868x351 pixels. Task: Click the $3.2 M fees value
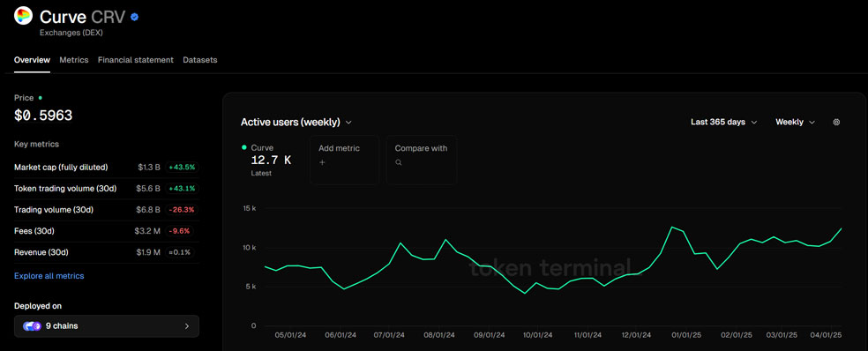[147, 231]
